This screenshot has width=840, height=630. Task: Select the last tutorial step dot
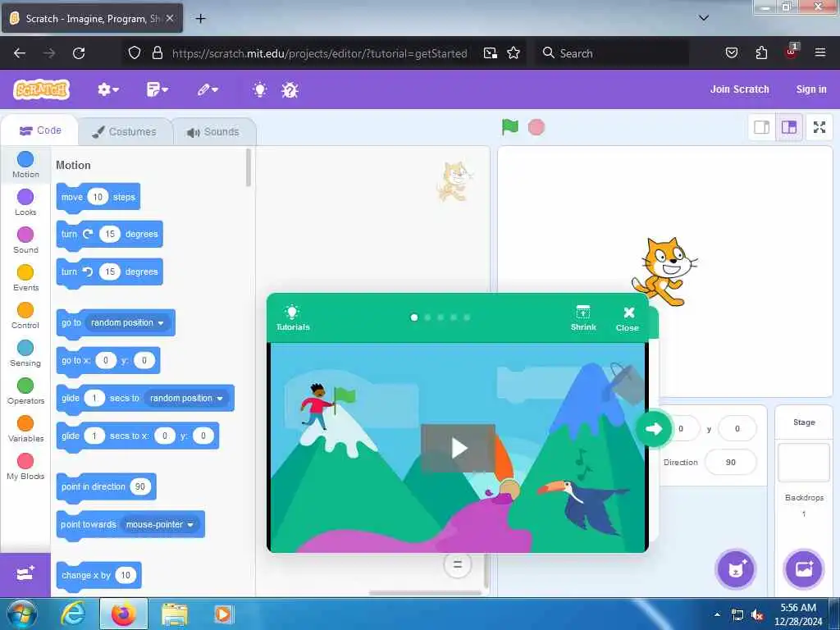coord(467,317)
